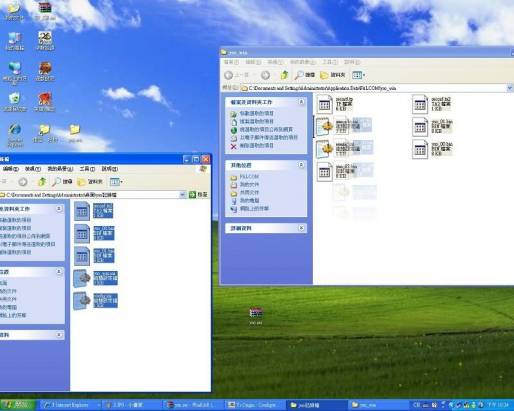
Task: Expand details panel in front Explorer window
Action: click(59, 335)
